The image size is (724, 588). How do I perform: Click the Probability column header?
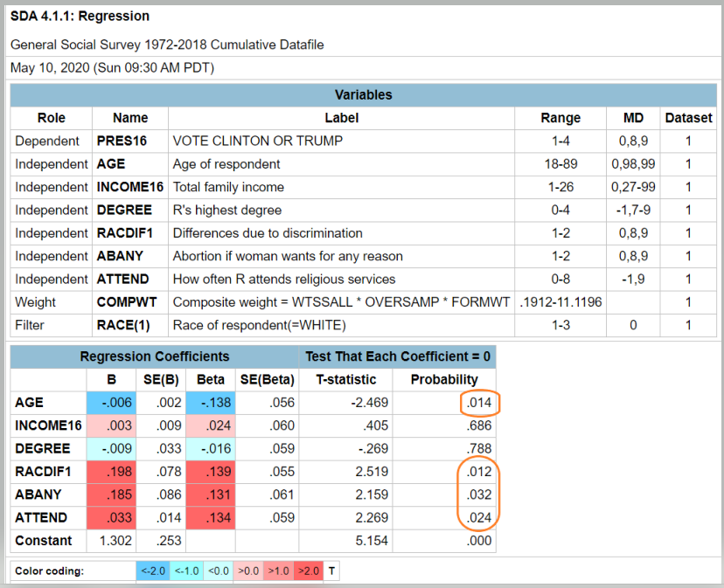444,379
